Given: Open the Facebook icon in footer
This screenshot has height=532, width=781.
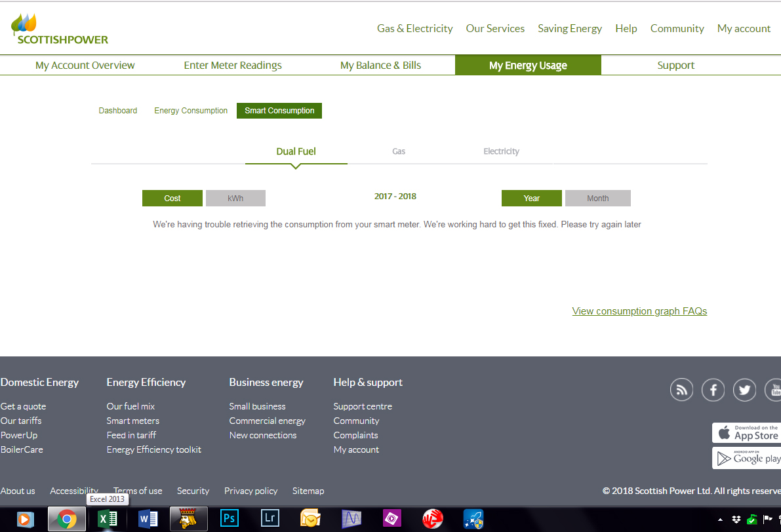Looking at the screenshot, I should click(x=713, y=390).
